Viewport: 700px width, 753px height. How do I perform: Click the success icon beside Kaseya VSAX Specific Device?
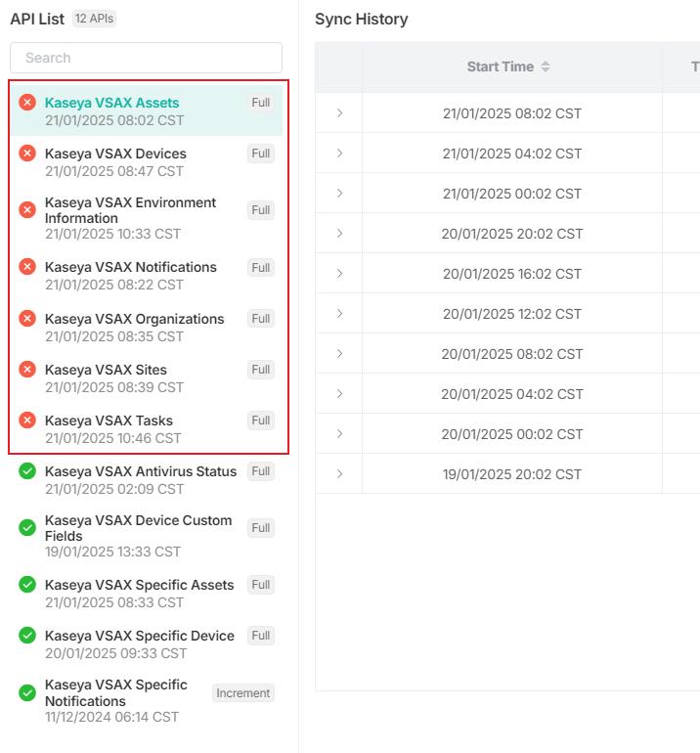point(27,636)
